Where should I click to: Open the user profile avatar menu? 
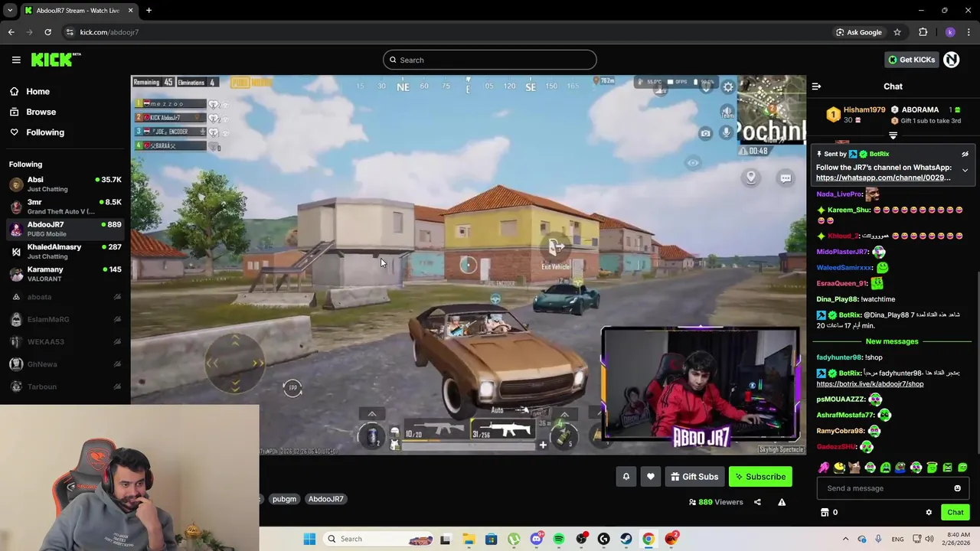(x=952, y=60)
